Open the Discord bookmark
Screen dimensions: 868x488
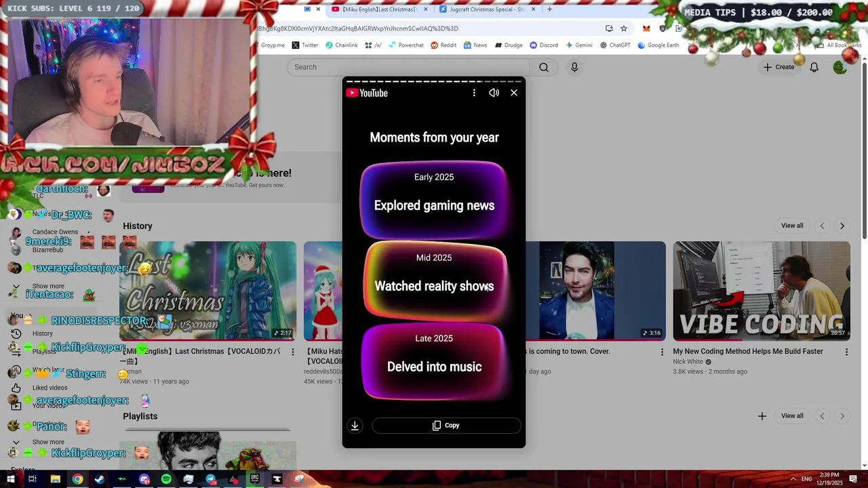tap(544, 45)
